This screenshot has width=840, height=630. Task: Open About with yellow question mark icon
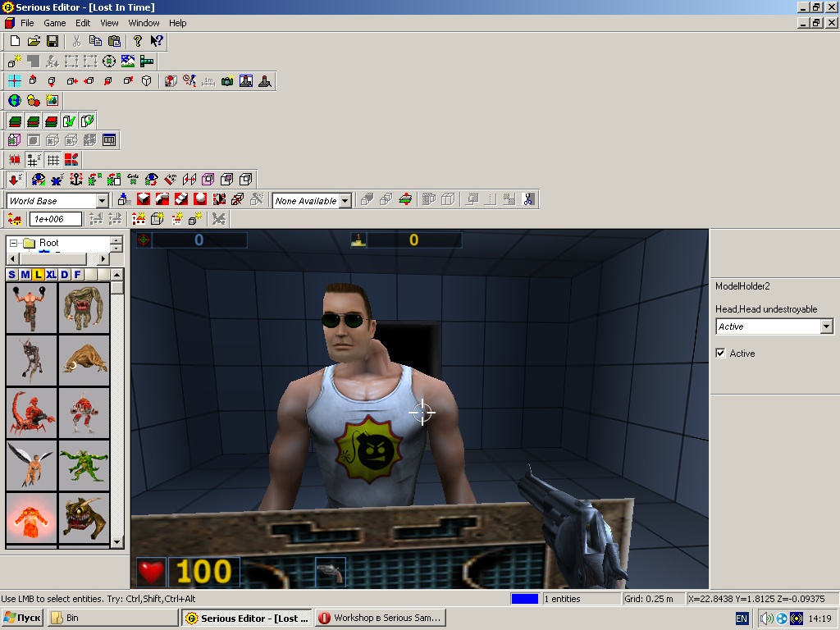pyautogui.click(x=138, y=41)
